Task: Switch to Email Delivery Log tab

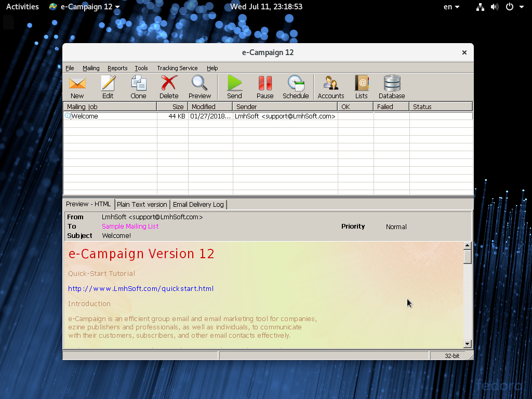Action: (x=198, y=204)
